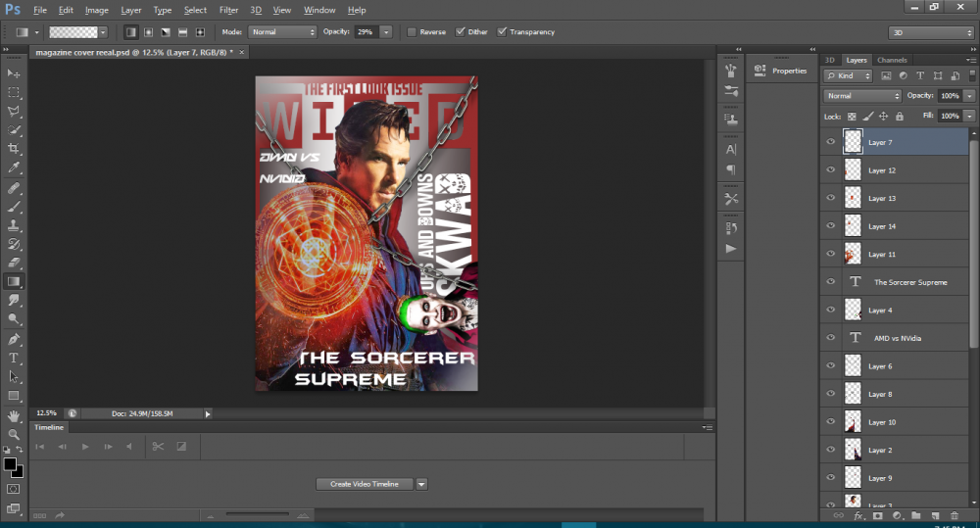The height and width of the screenshot is (528, 980).
Task: Open layer Fill dropdown arrow
Action: tap(969, 116)
